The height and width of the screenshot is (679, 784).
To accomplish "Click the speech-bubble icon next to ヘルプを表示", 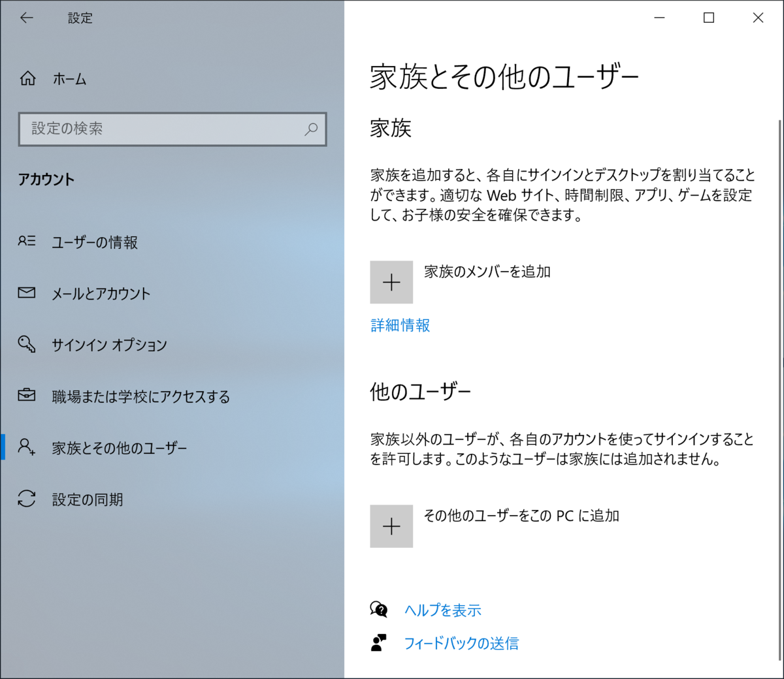I will point(380,609).
